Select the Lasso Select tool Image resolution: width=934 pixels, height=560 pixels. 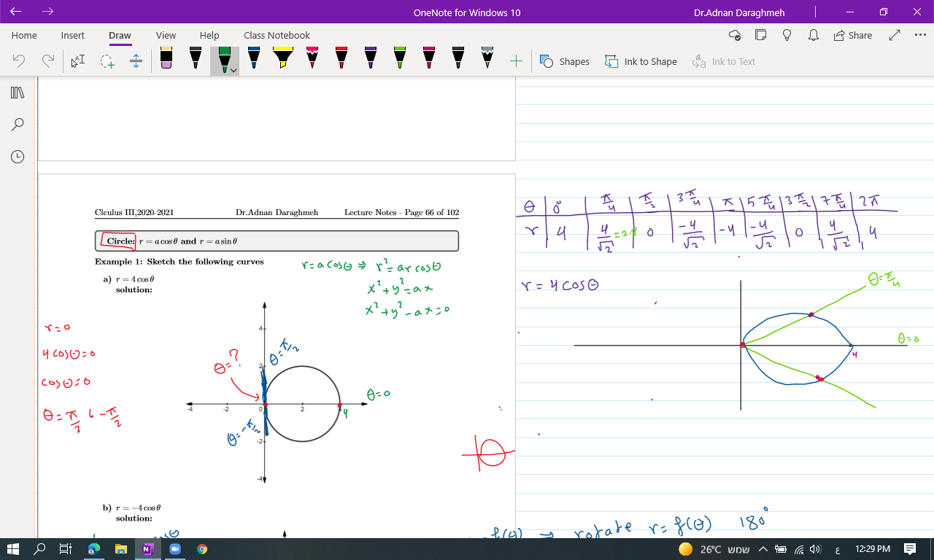coord(107,61)
